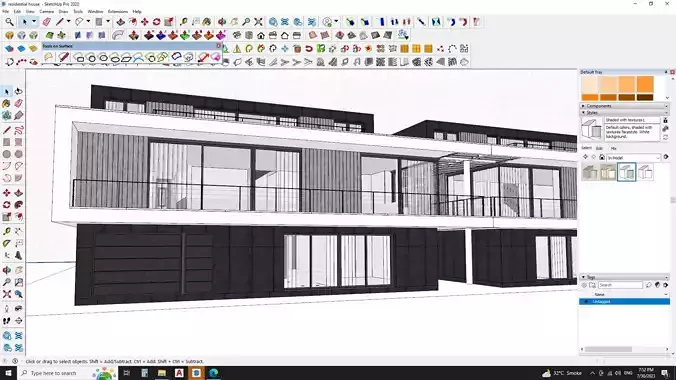Open the Windows notifications center

tap(665, 373)
